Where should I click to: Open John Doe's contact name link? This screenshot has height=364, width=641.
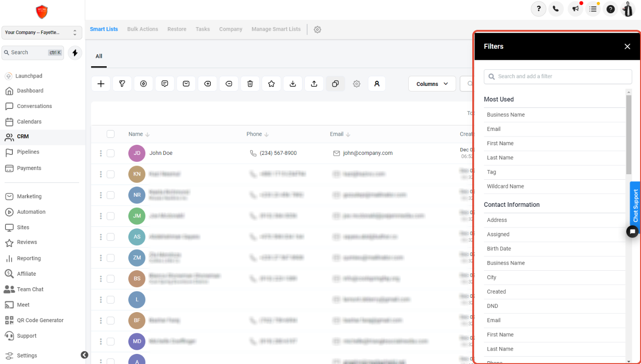coord(161,153)
